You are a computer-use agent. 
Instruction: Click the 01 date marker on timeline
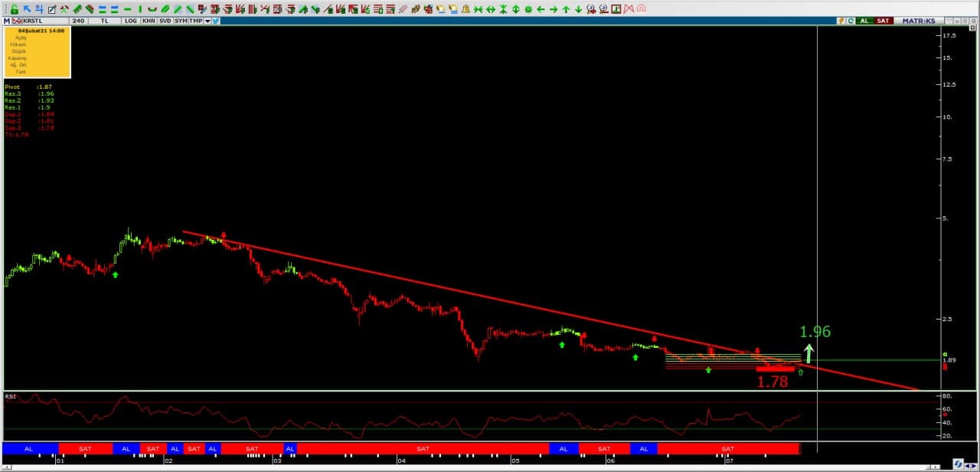coord(60,461)
